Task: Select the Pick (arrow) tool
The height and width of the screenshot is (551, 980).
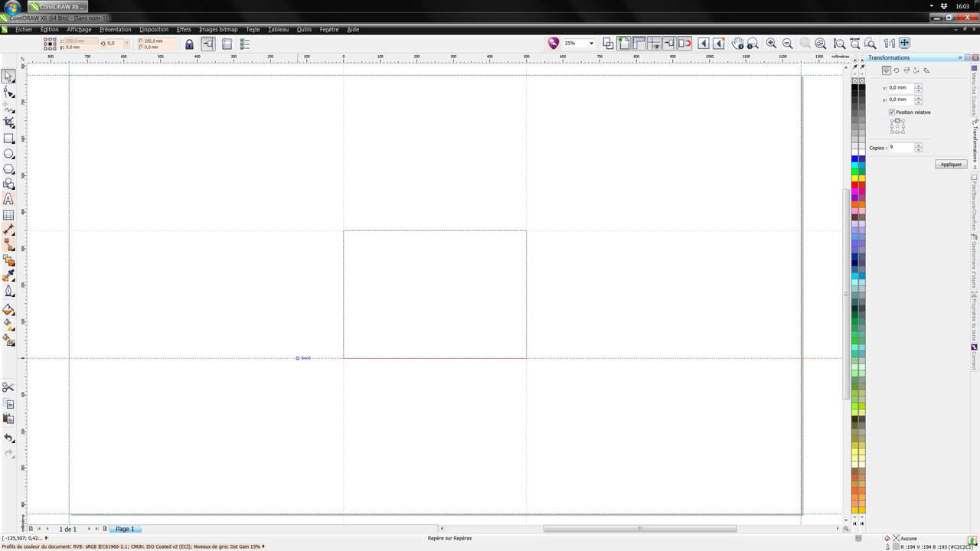Action: [x=8, y=77]
